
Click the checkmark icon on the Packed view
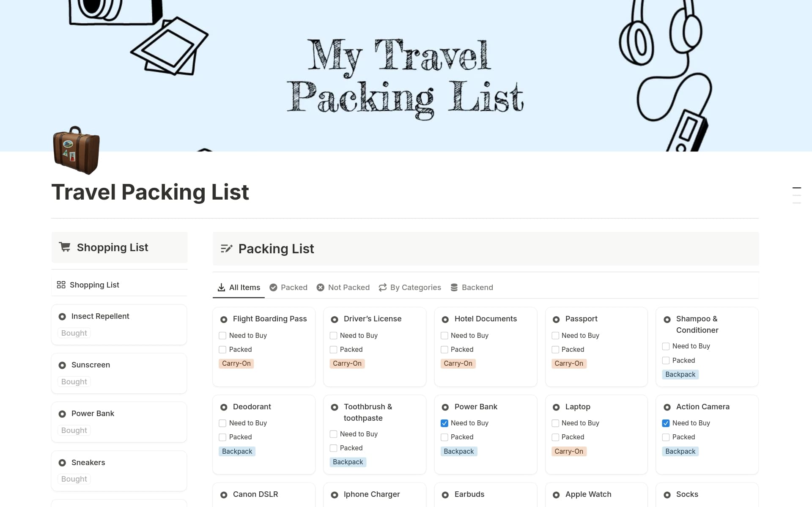click(273, 287)
